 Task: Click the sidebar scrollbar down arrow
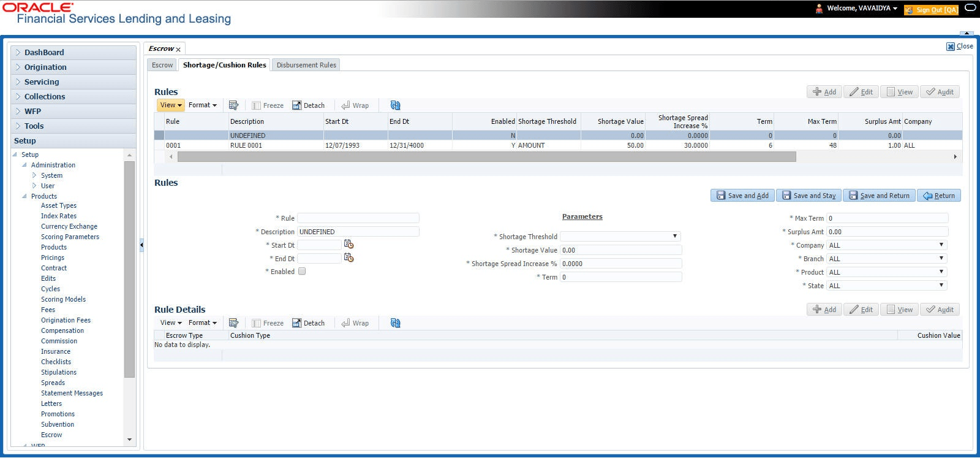coord(129,440)
